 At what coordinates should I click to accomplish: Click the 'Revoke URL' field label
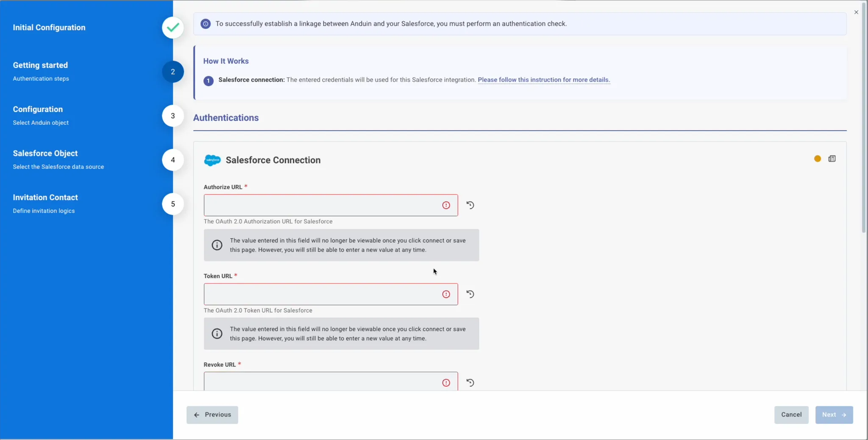(220, 365)
